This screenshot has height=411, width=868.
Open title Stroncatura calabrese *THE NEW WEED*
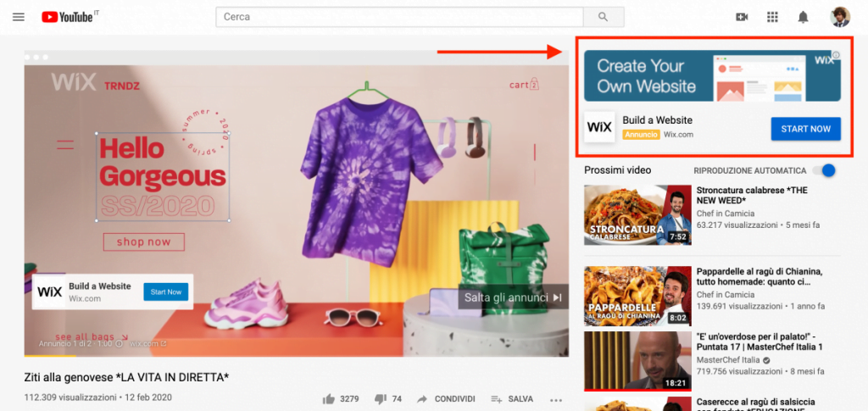[x=754, y=195]
